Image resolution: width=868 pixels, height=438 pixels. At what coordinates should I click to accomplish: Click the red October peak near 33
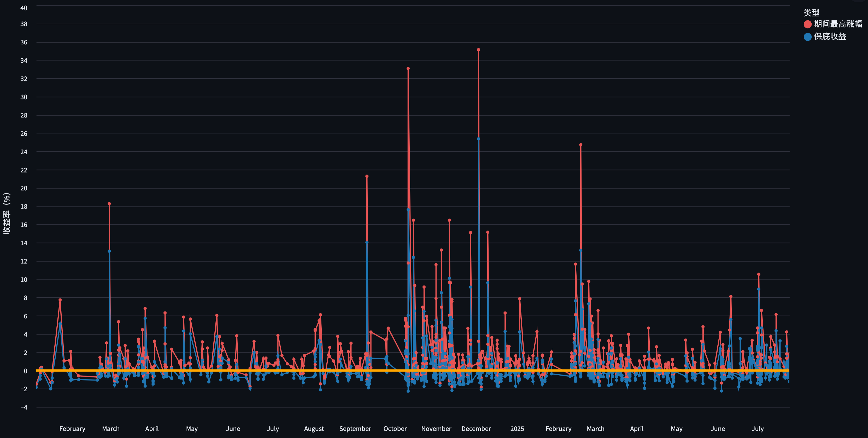click(x=408, y=68)
